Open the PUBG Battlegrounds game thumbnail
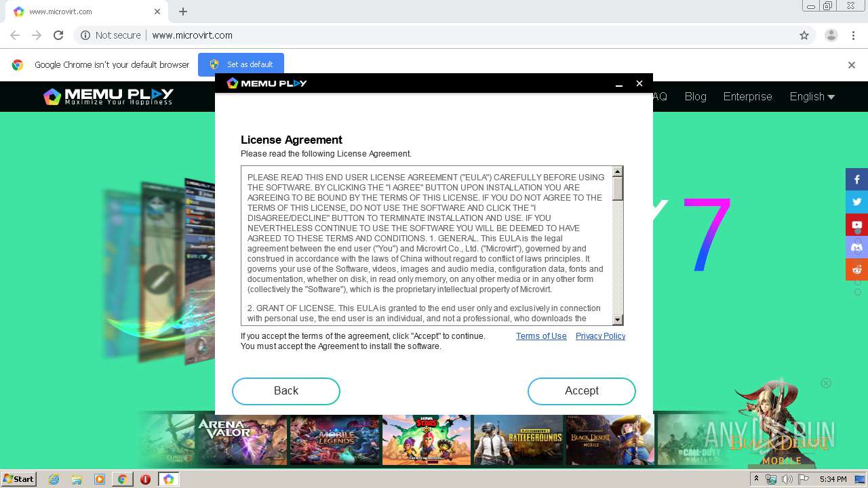Viewport: 868px width, 488px height. pos(518,440)
